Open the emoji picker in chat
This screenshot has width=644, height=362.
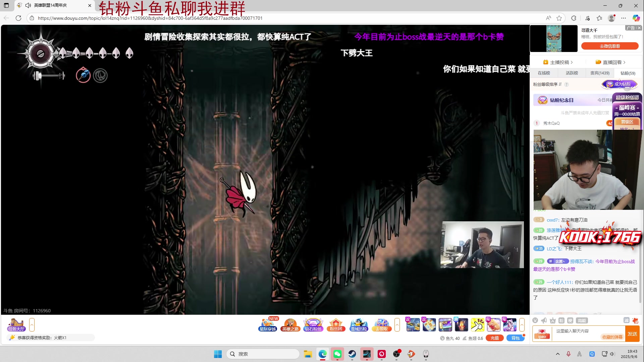(x=535, y=320)
